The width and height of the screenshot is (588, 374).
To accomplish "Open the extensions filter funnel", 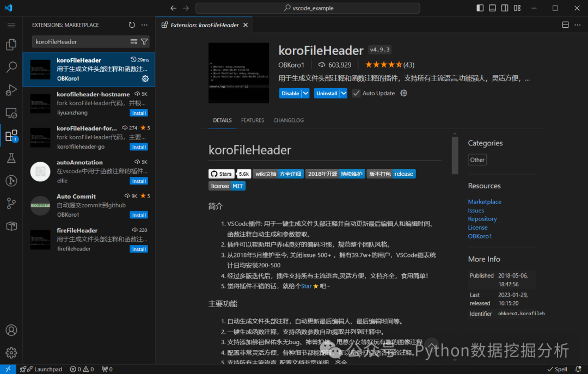I will click(144, 41).
